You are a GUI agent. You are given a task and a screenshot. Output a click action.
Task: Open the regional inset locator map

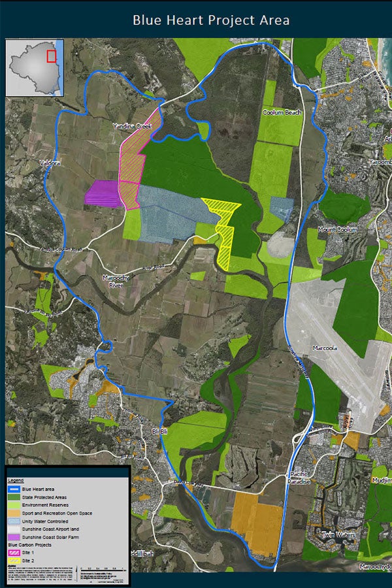pyautogui.click(x=35, y=68)
